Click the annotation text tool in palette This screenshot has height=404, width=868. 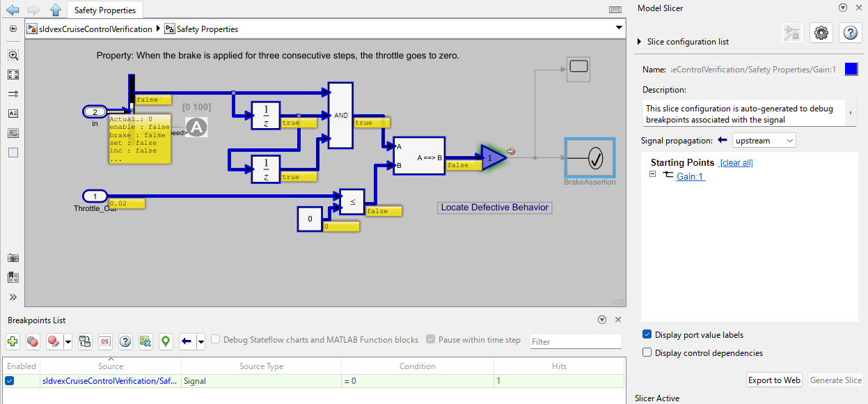(13, 114)
